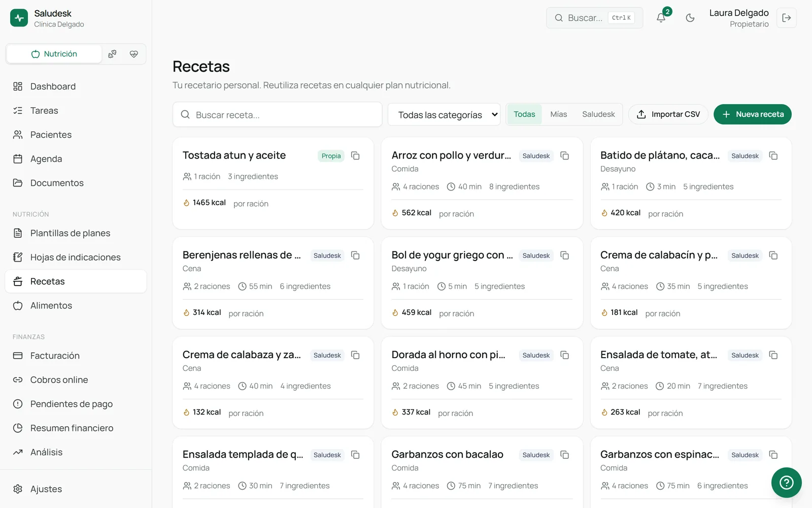812x508 pixels.
Task: Open Tareas in the sidebar
Action: (76, 110)
